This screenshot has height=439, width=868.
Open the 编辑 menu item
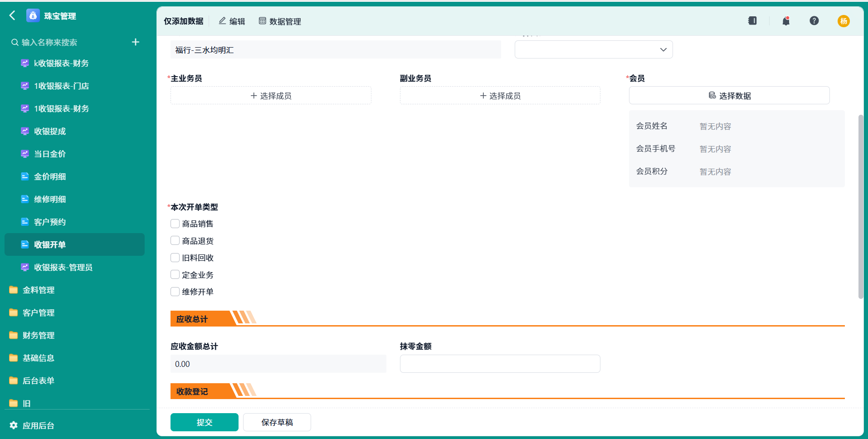tap(232, 21)
